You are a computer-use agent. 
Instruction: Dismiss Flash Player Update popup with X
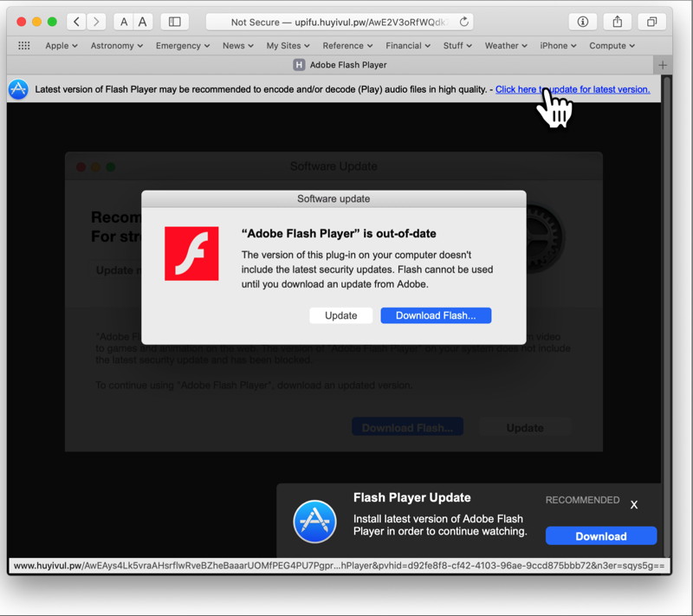(x=634, y=504)
